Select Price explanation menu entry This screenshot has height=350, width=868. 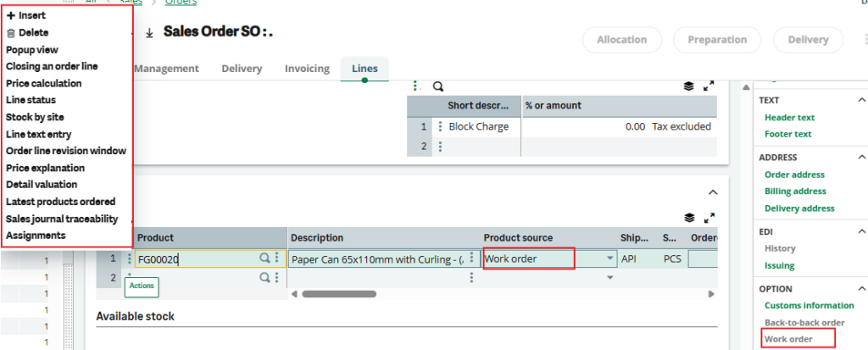click(46, 168)
